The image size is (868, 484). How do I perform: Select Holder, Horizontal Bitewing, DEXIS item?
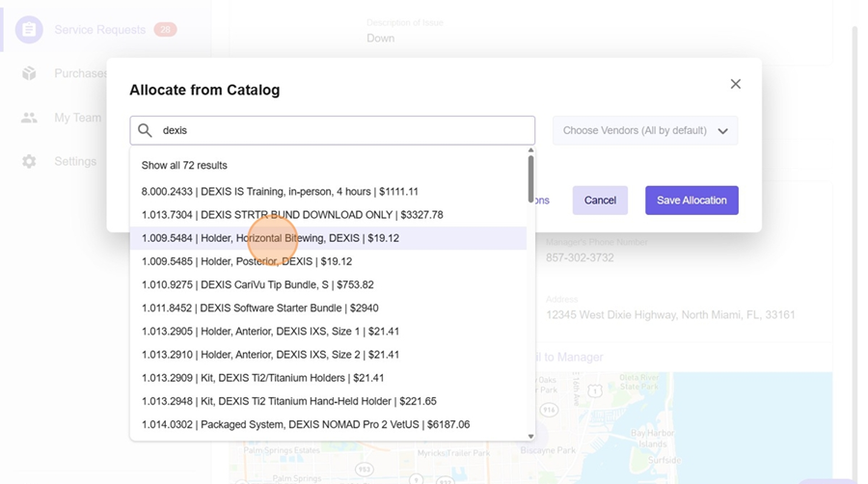(x=270, y=238)
